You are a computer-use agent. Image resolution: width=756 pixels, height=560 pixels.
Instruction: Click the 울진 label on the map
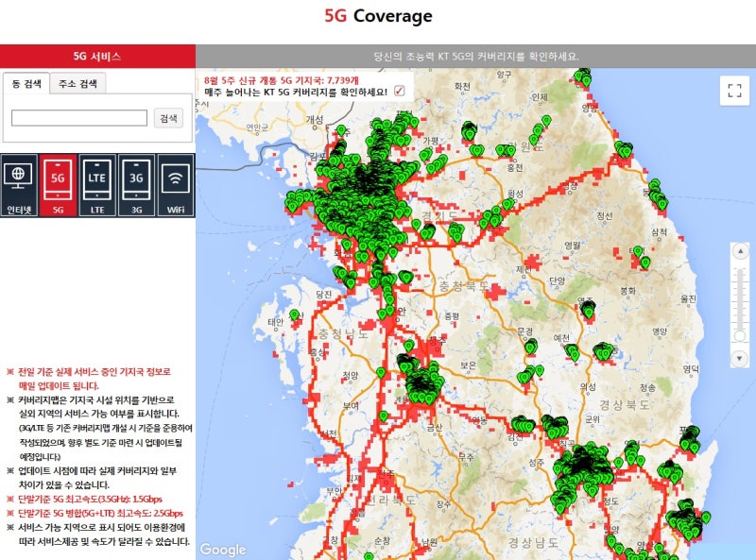(688, 298)
